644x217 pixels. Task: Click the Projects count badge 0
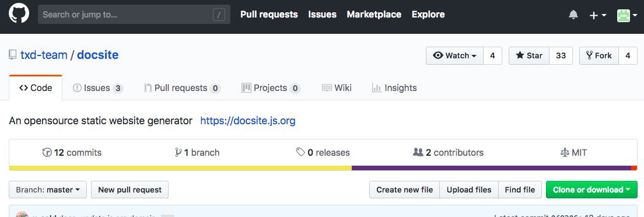coord(295,88)
